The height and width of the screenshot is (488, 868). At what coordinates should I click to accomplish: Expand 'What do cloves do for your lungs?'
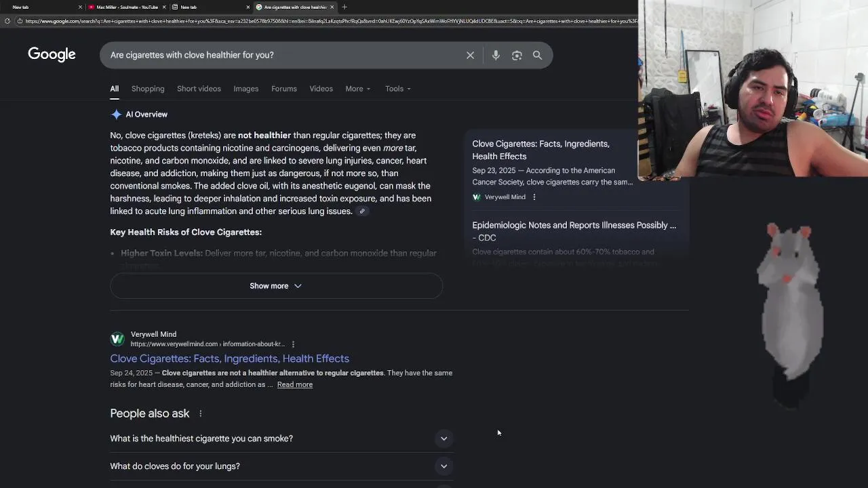pos(281,466)
